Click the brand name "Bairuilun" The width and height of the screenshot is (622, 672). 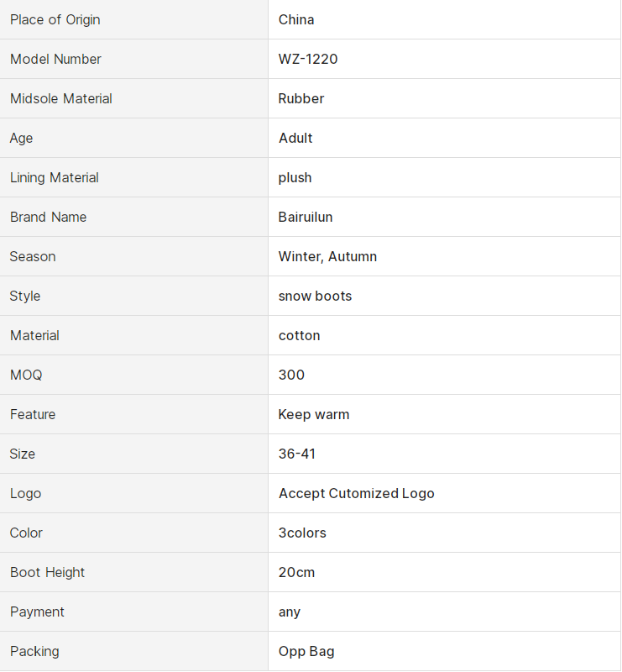(x=306, y=217)
